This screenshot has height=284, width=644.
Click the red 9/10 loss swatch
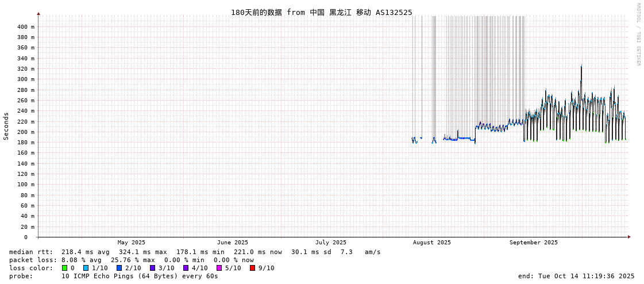coord(252,268)
